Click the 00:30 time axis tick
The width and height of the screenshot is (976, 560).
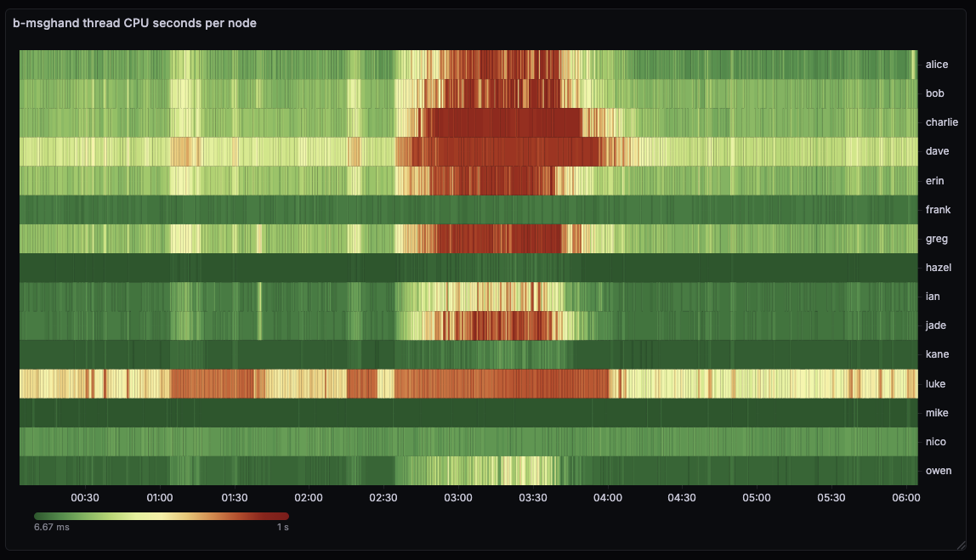tap(85, 498)
